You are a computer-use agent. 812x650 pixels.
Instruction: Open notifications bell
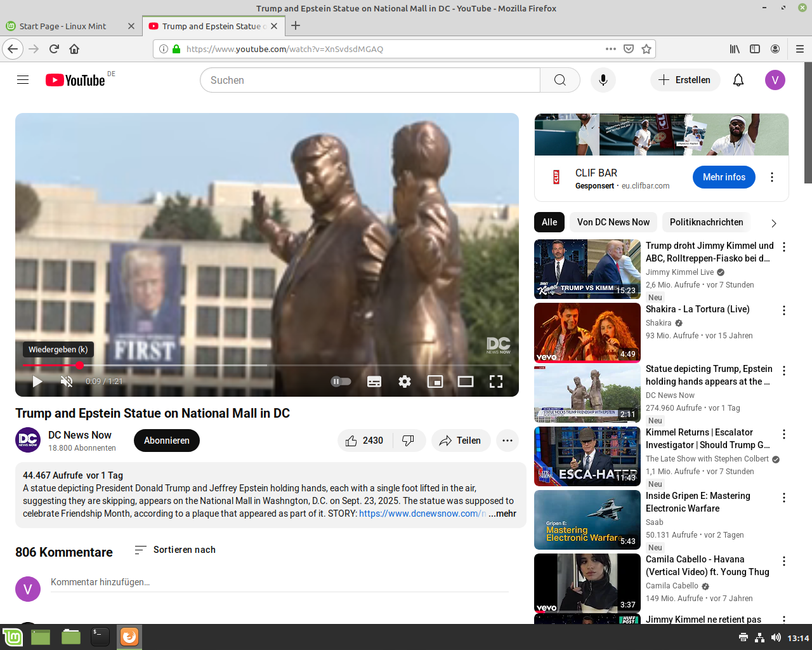pyautogui.click(x=738, y=80)
